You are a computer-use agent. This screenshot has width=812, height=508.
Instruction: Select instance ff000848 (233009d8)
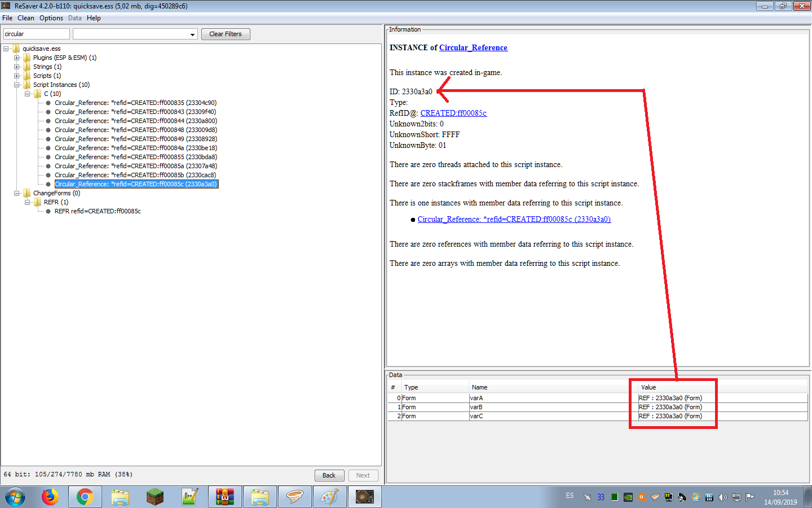(x=136, y=130)
